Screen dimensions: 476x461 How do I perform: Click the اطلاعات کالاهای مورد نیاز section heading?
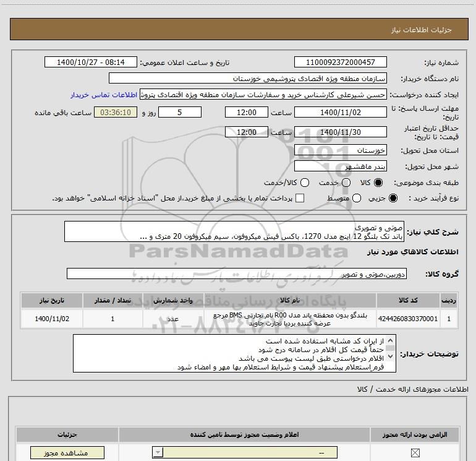tap(413, 252)
